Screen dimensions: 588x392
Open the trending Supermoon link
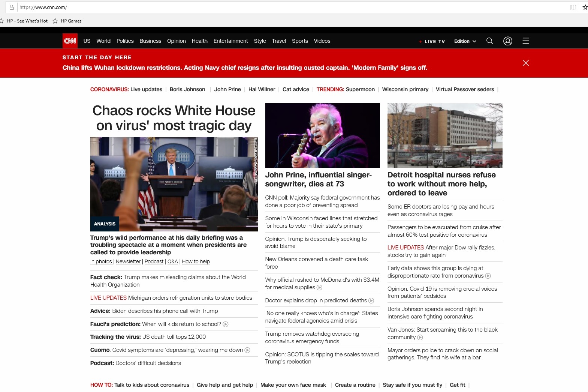(x=360, y=89)
